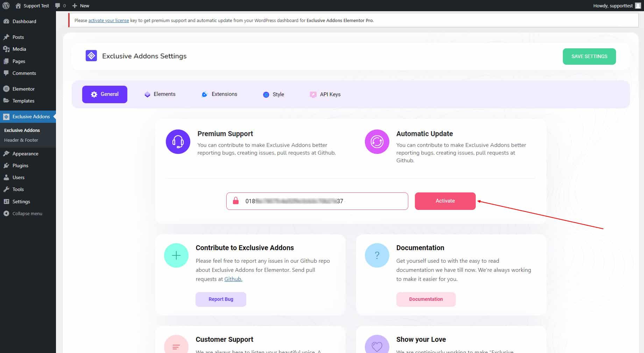Screen dimensions: 644x353
Task: Switch to the Elements tab
Action: [x=160, y=94]
